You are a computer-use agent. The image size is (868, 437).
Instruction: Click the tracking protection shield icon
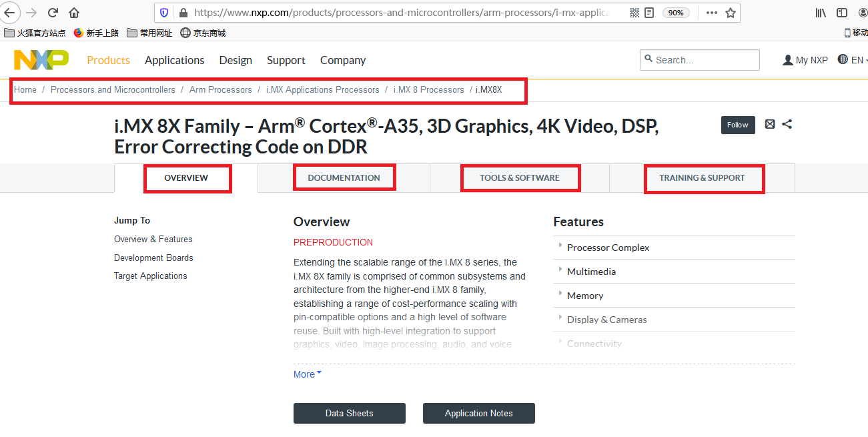165,13
